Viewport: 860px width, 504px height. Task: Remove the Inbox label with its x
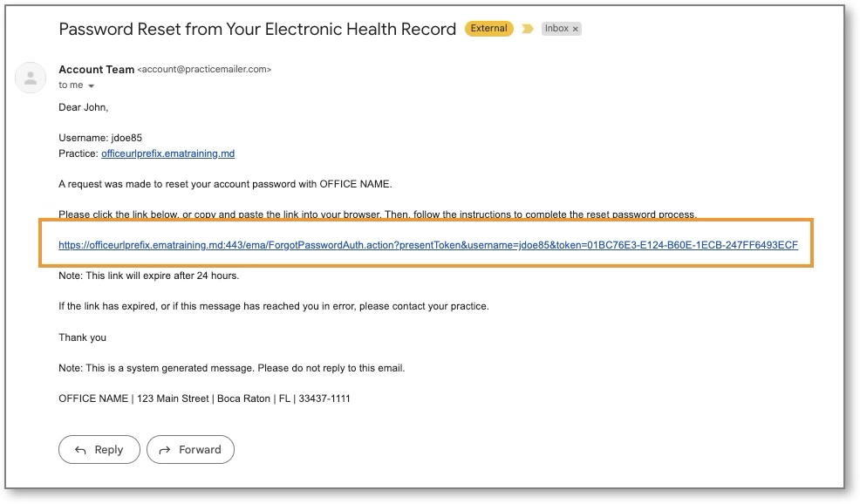point(576,29)
